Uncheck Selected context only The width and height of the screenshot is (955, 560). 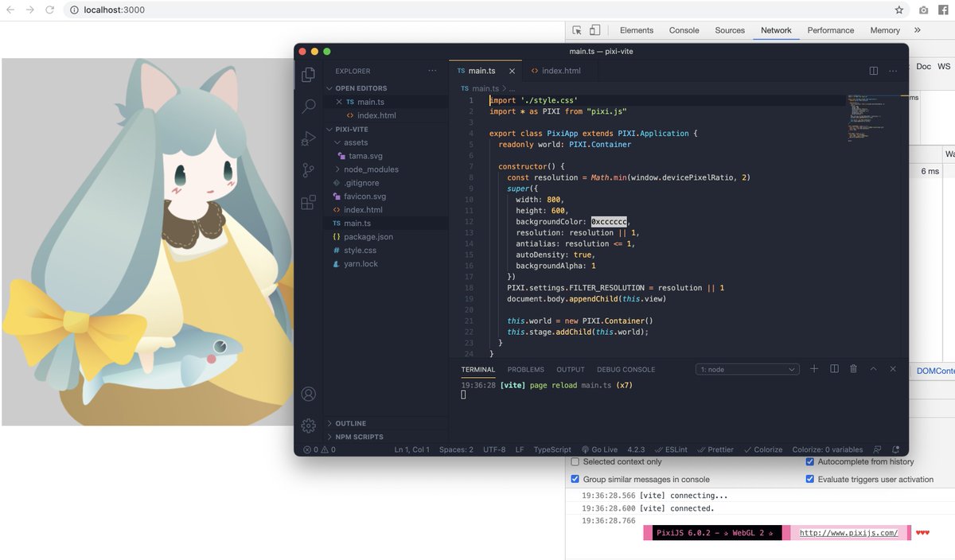[575, 461]
